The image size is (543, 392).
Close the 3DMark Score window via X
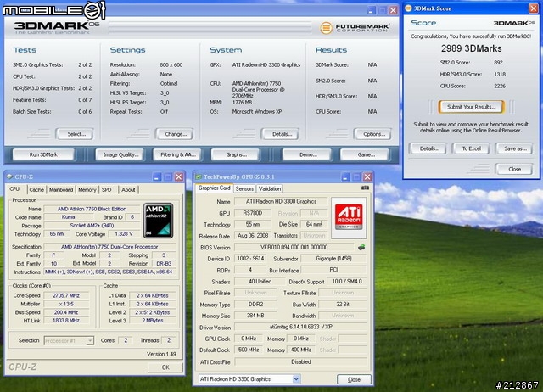pyautogui.click(x=534, y=8)
